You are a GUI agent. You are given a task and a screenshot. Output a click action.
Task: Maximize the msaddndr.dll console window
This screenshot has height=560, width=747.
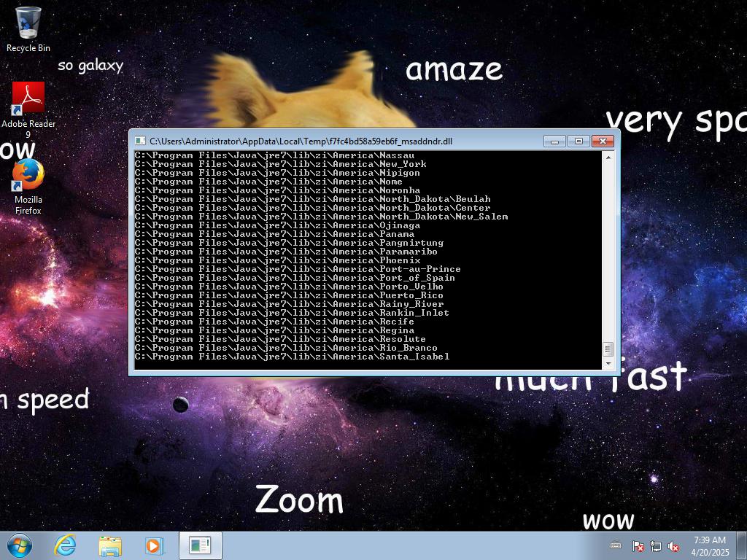click(578, 141)
